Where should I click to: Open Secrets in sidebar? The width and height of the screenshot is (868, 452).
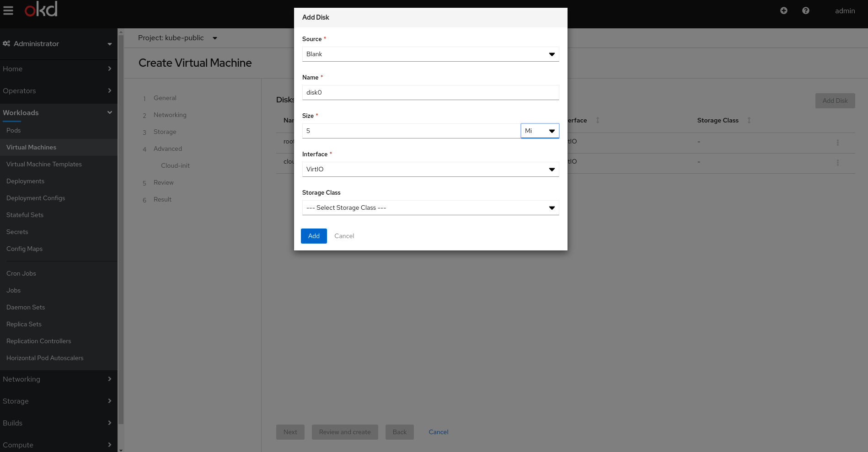pos(17,232)
